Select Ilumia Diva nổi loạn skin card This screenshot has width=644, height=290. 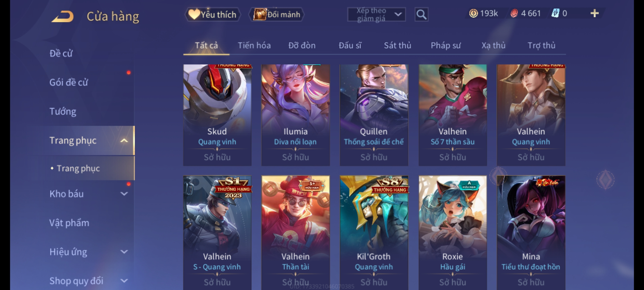tap(295, 115)
